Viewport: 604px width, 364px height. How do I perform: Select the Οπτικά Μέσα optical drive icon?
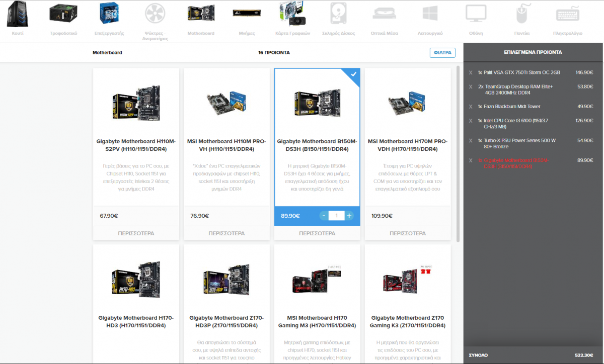385,14
